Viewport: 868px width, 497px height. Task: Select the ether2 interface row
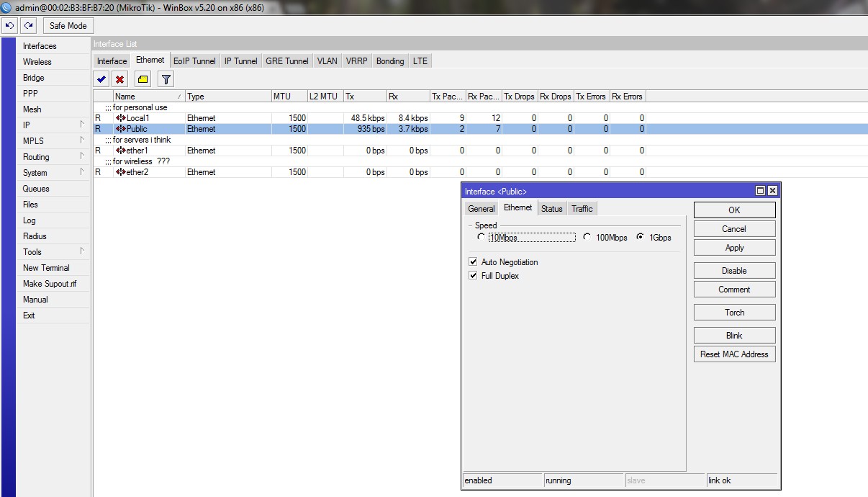(x=369, y=172)
